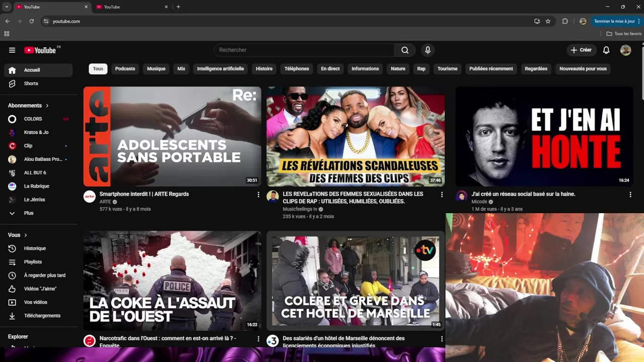Open more options for Smartphone interdit video
Screen dimensions: 644x362
click(x=259, y=195)
